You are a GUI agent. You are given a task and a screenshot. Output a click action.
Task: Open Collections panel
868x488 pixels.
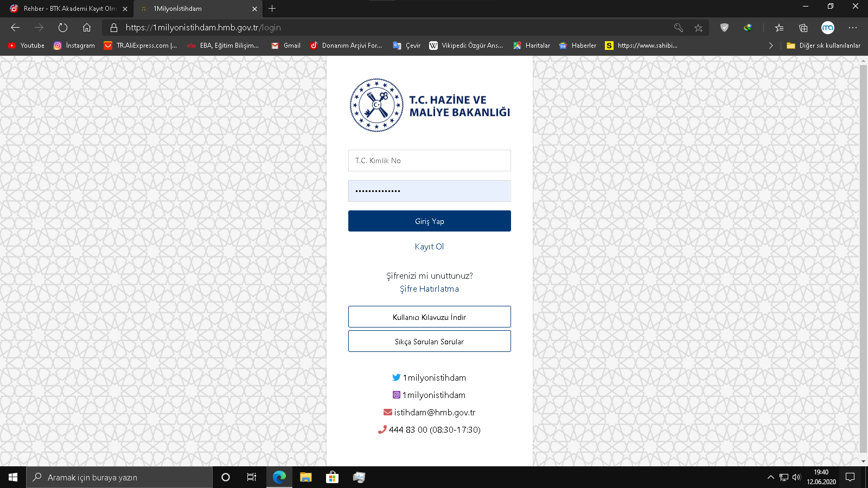[x=803, y=28]
